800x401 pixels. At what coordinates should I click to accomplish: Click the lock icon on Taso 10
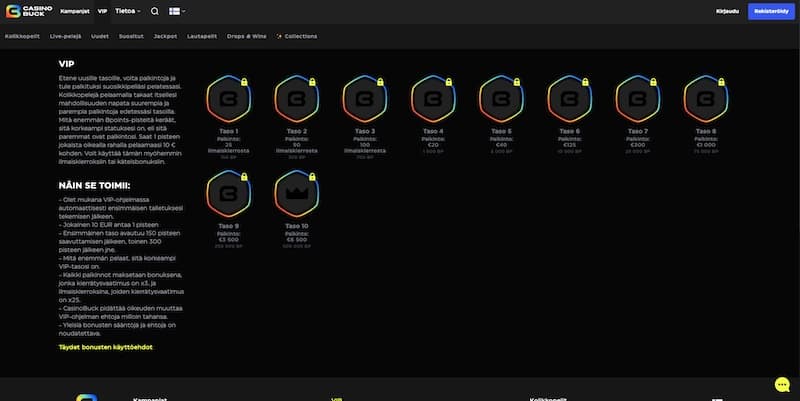312,177
